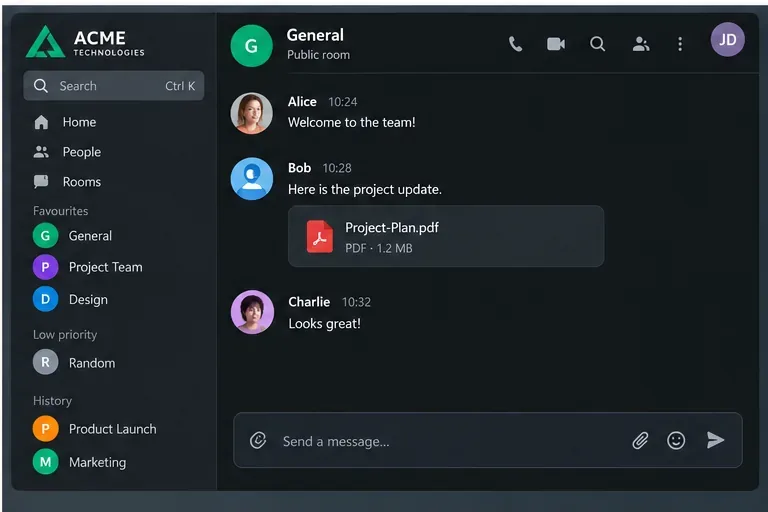Viewport: 768px width, 512px height.
Task: Collapse the Low priority section header
Action: click(65, 335)
